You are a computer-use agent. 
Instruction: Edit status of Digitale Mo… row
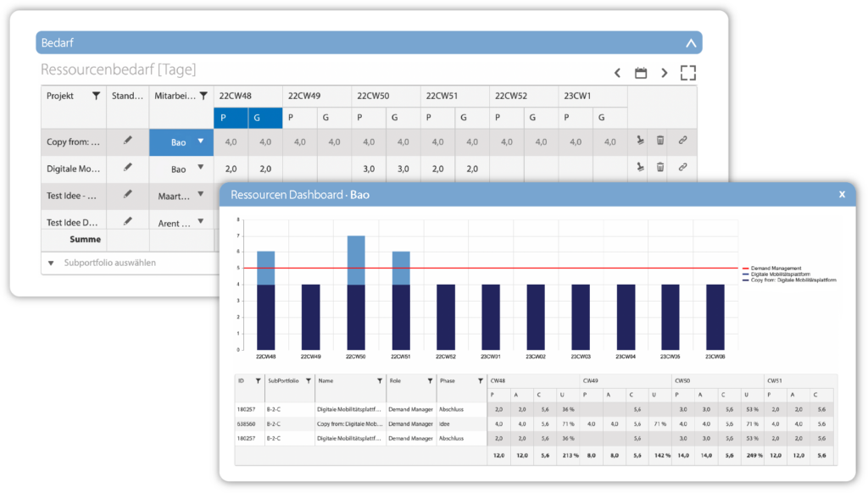[x=128, y=169]
